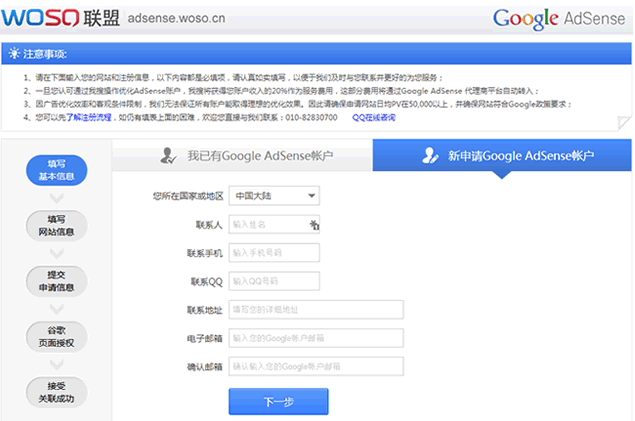Click the adsense.woso.cn text in header
The image size is (635, 421).
click(177, 18)
